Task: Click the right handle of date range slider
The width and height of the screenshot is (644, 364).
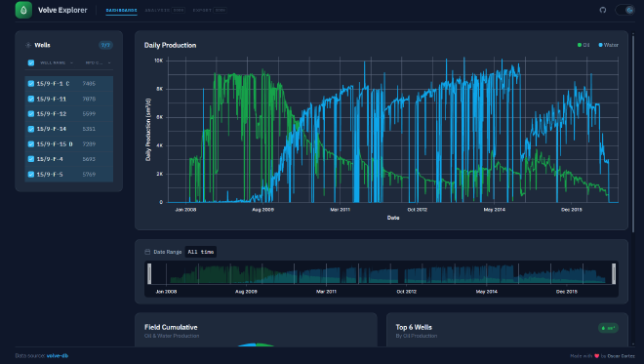Action: [x=614, y=274]
